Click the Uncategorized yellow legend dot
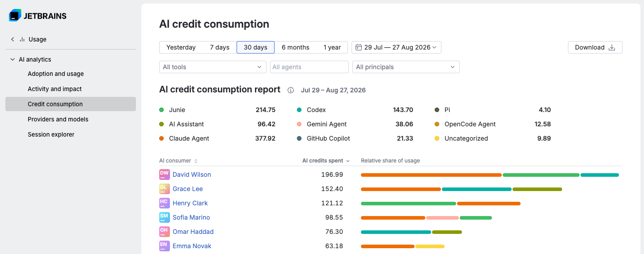The image size is (644, 254). 437,138
